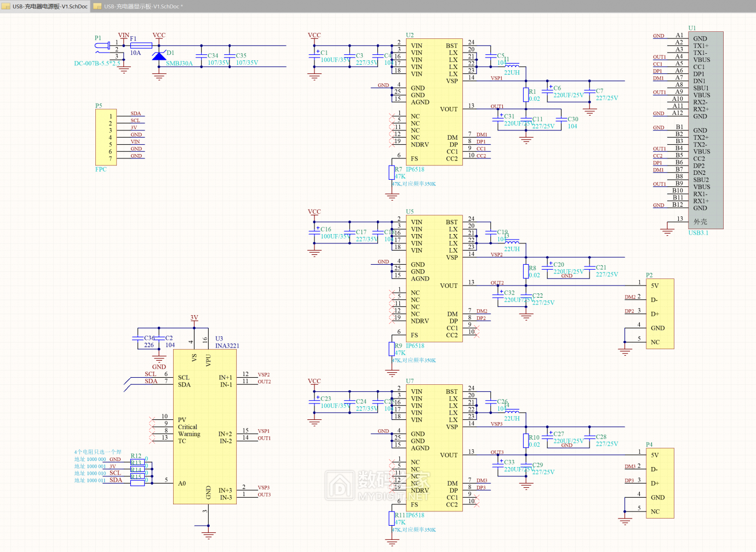Select the L1 22UH inductor
The image size is (756, 552).
(x=512, y=66)
